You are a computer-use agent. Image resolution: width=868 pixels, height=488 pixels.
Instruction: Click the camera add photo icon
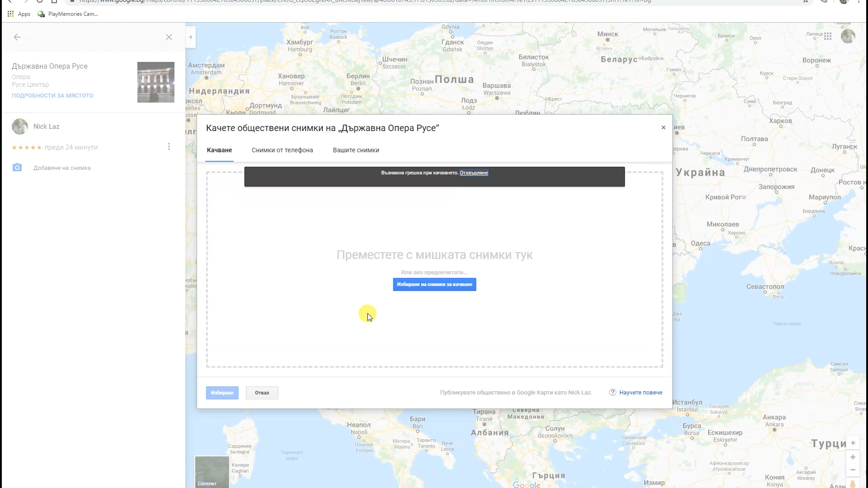[x=17, y=168]
